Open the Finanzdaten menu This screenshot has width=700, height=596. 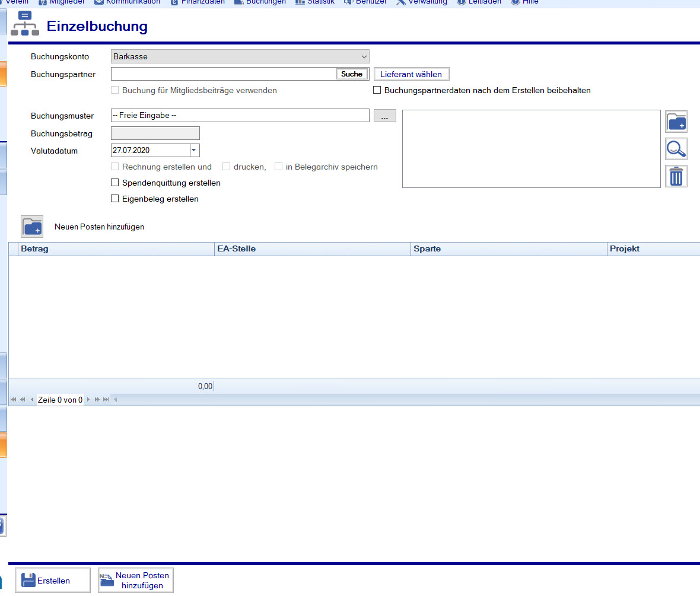point(197,2)
